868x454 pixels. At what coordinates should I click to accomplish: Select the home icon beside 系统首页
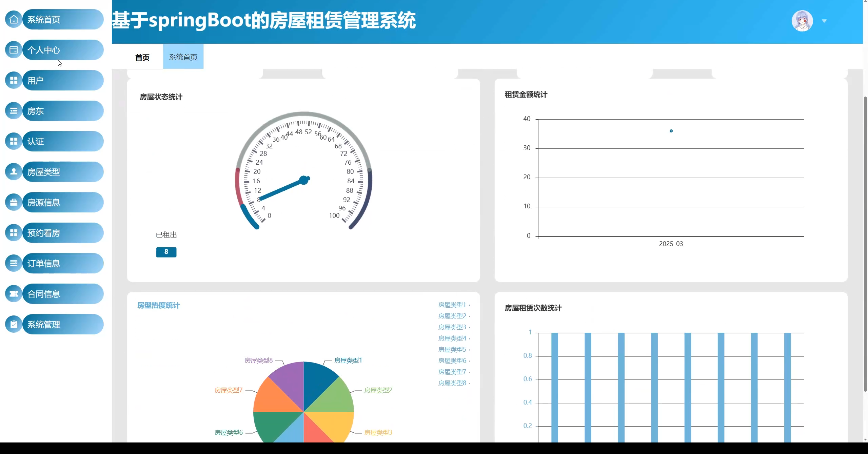pyautogui.click(x=14, y=19)
